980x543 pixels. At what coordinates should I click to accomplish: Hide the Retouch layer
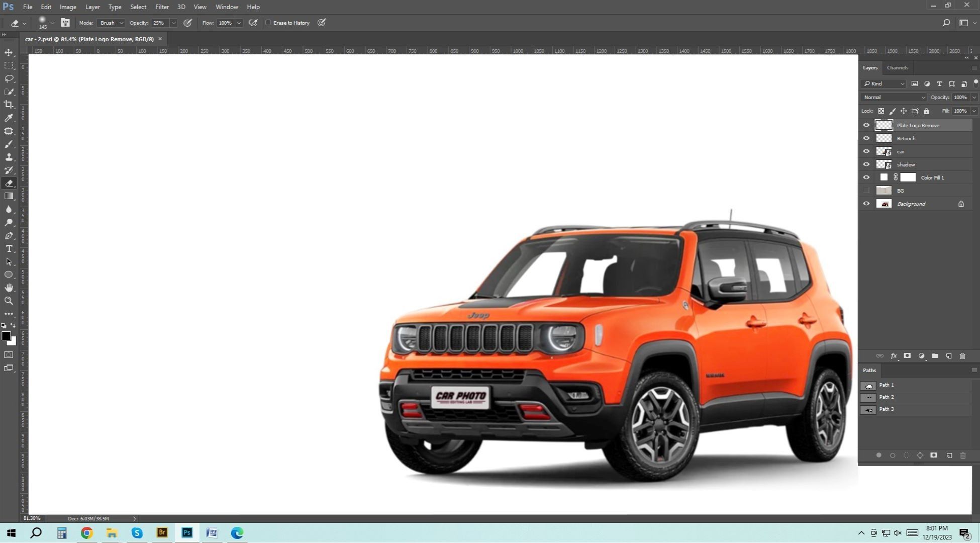(x=866, y=138)
